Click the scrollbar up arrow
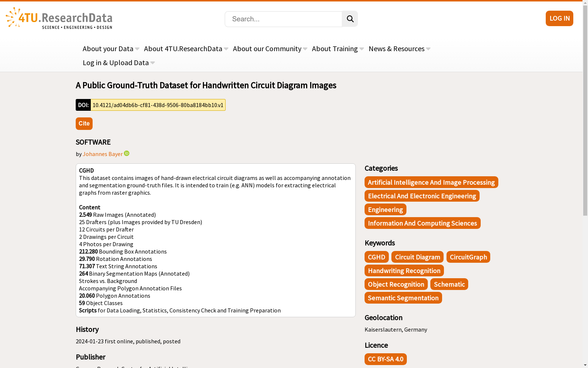Screen dimensions: 588x368 point(585,3)
